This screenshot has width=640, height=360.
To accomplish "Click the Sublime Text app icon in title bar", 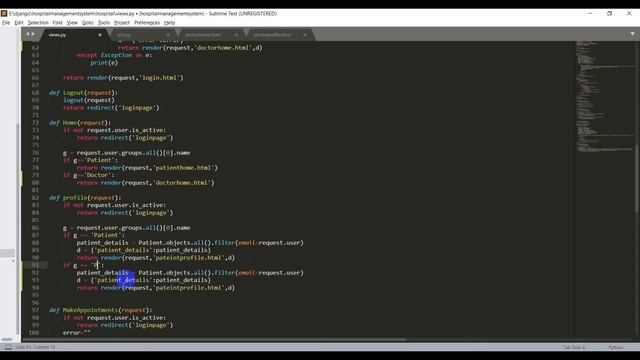I will point(4,13).
